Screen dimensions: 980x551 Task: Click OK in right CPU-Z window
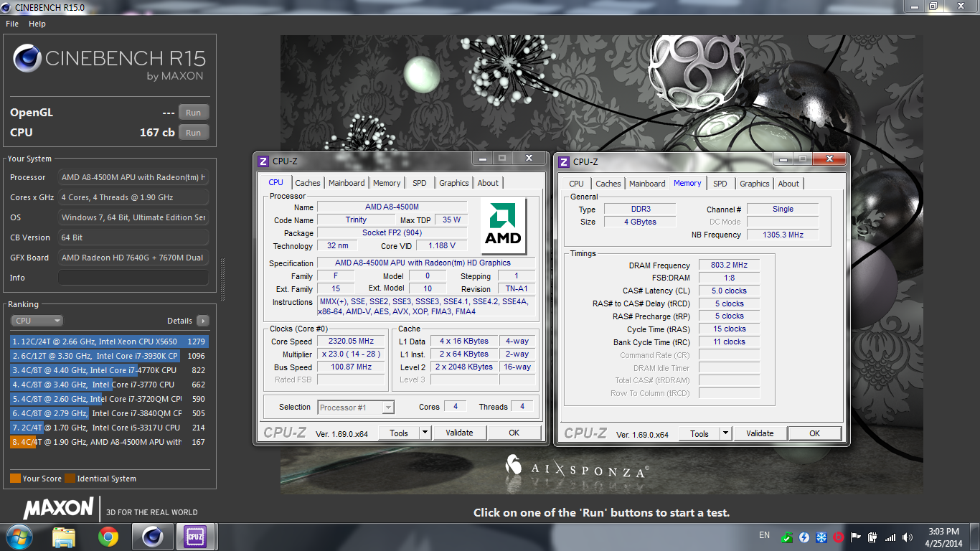tap(814, 433)
